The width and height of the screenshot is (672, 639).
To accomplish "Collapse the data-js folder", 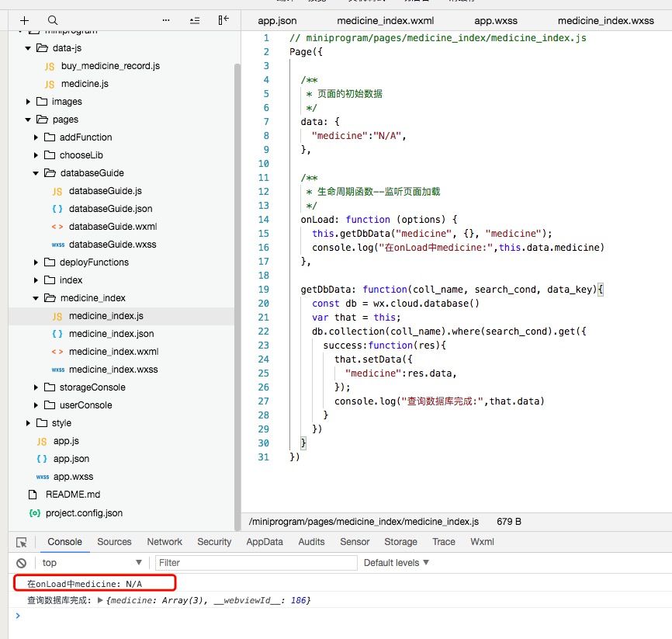I will pos(28,48).
